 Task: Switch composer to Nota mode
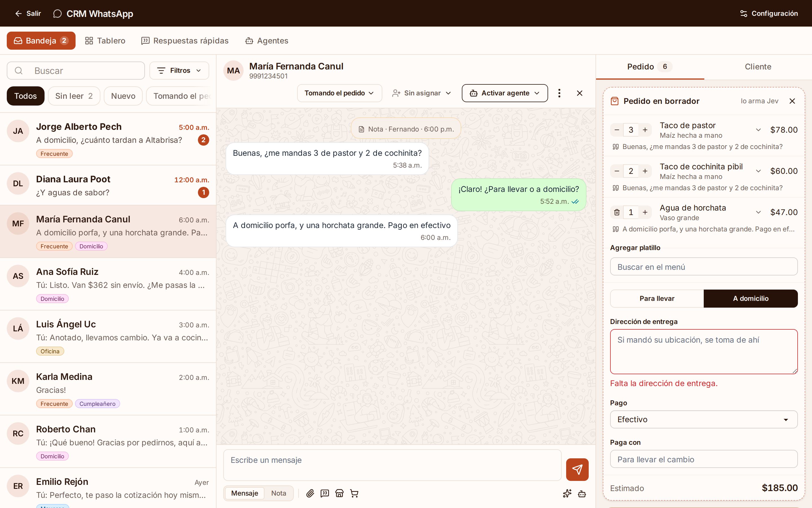click(279, 493)
